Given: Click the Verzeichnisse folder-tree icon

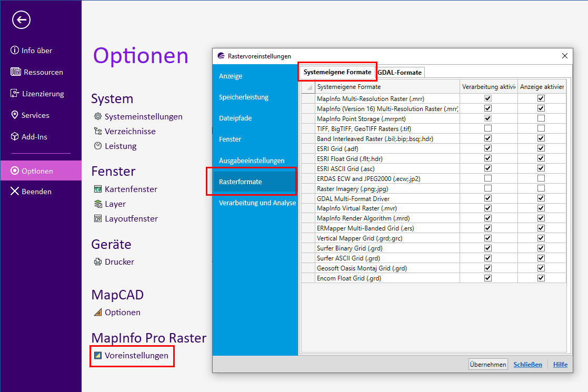Looking at the screenshot, I should 97,132.
